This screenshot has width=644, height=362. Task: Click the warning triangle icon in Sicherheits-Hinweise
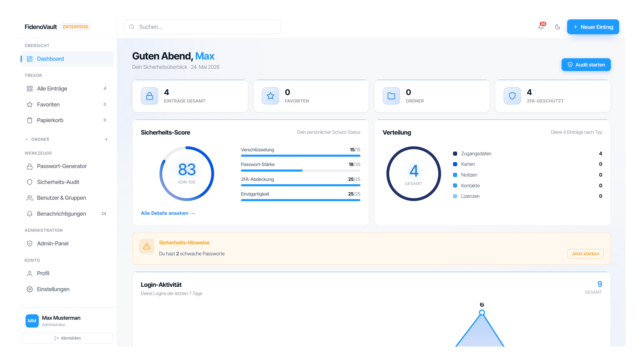point(146,246)
